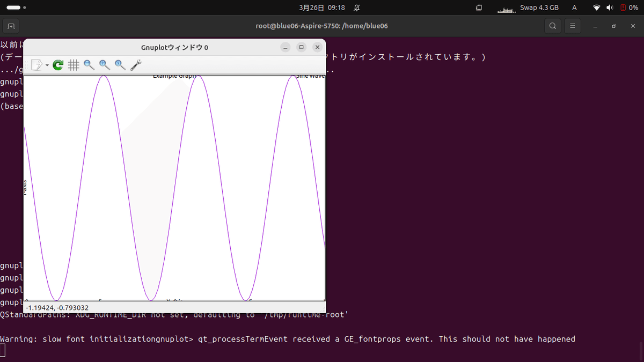Click the icon at the terminal header left
The width and height of the screenshot is (644, 362).
tap(11, 25)
